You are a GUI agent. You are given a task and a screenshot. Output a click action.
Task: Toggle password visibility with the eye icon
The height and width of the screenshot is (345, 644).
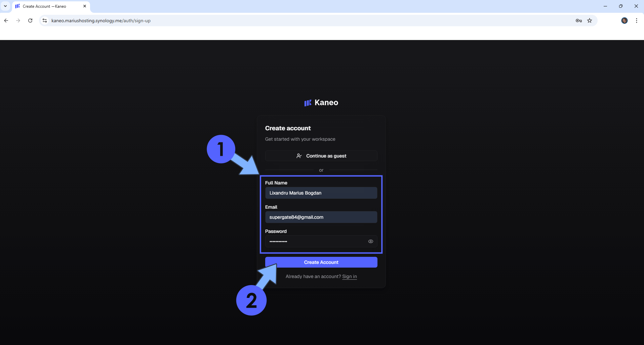(371, 241)
